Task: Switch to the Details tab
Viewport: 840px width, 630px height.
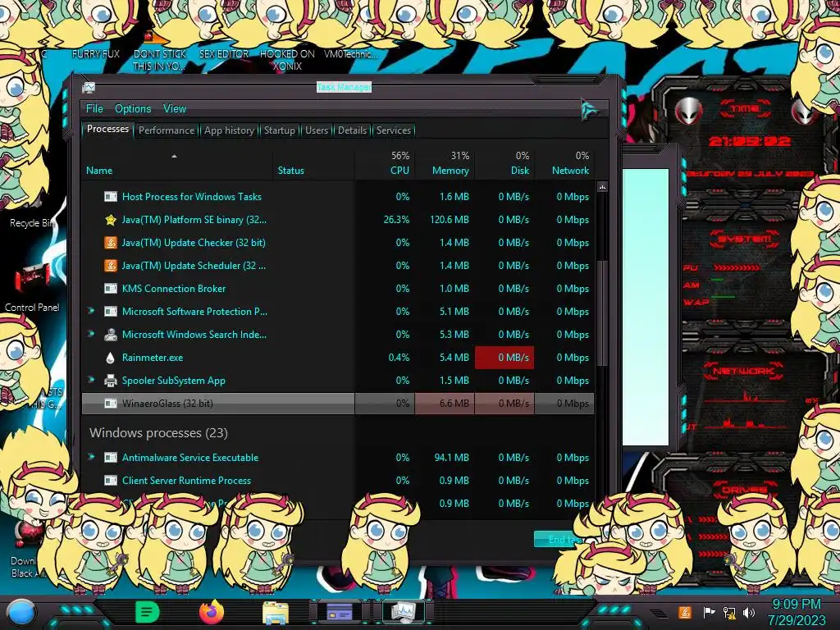Action: pyautogui.click(x=352, y=130)
